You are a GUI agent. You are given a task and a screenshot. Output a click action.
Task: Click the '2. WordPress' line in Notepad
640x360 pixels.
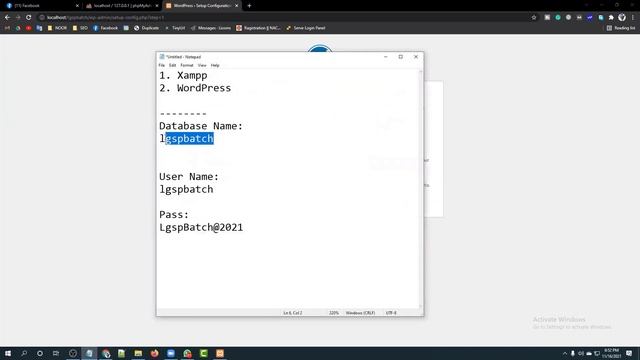tap(195, 88)
